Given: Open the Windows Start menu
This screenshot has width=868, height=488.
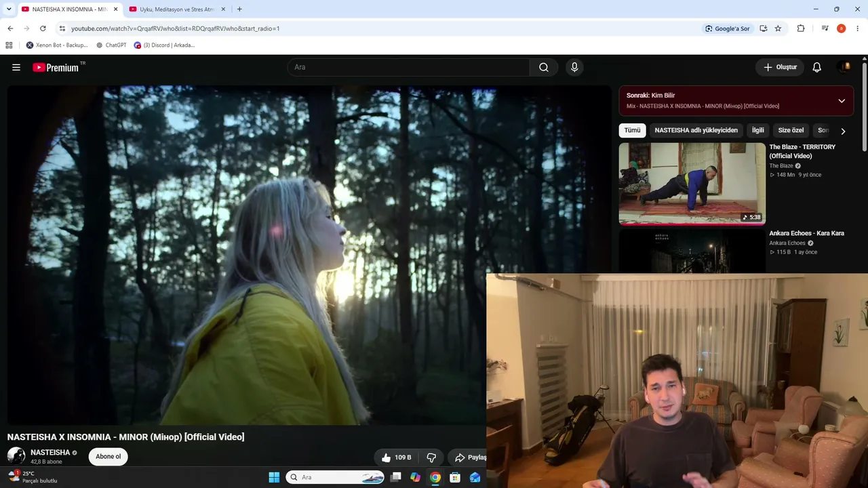Looking at the screenshot, I should [274, 477].
